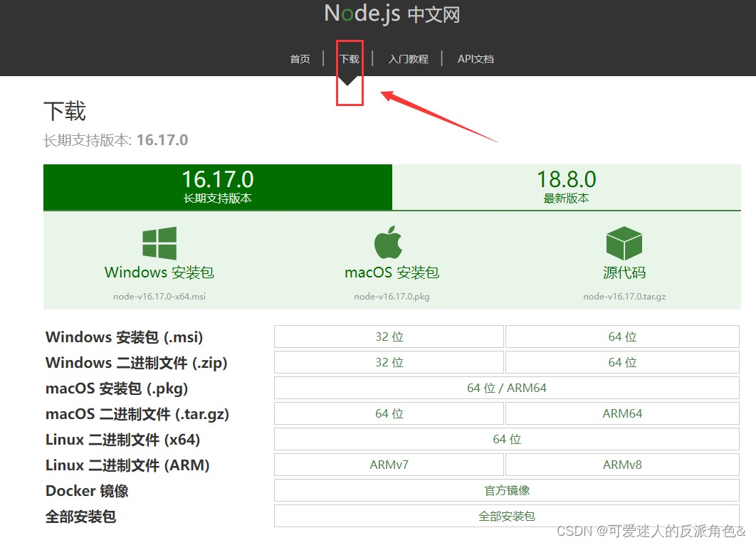Click the Windows logo icon above node-v16.17.0-x64.msi
Screen dimensions: 756x545
pyautogui.click(x=158, y=243)
